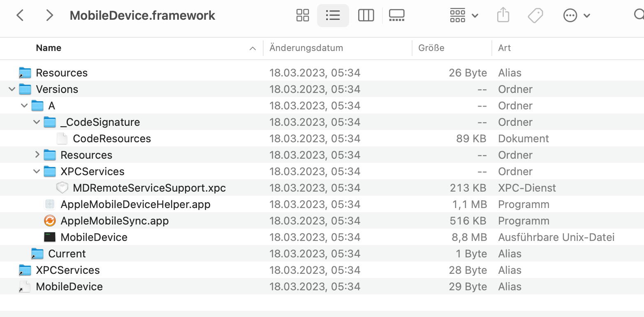The height and width of the screenshot is (317, 644).
Task: Collapse the Versions folder
Action: click(12, 89)
